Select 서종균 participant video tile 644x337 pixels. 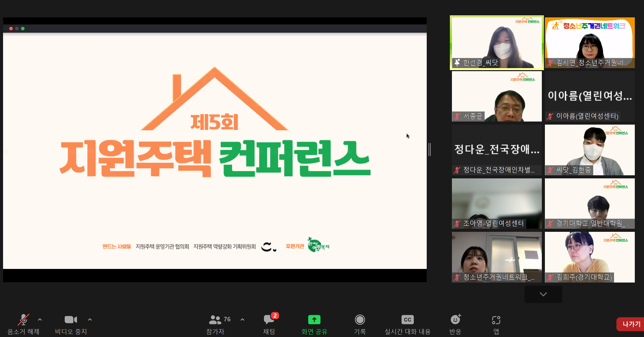(497, 96)
